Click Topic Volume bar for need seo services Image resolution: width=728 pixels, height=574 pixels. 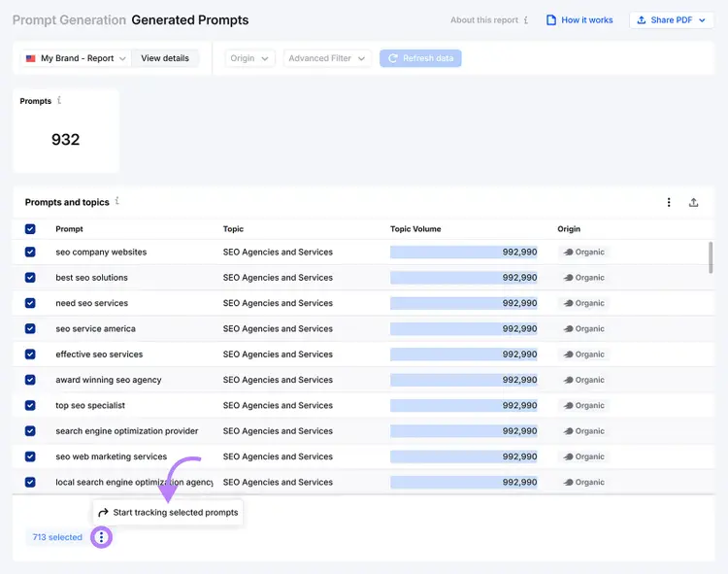(x=464, y=303)
